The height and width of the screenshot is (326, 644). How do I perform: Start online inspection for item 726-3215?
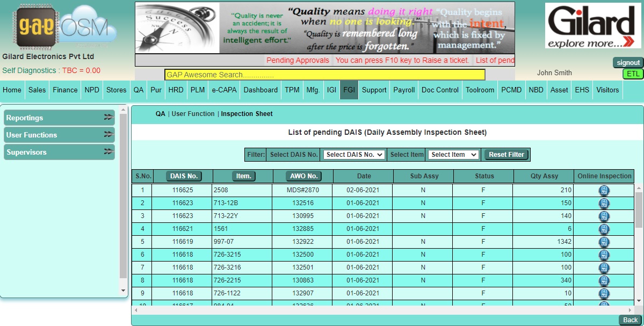pyautogui.click(x=604, y=255)
